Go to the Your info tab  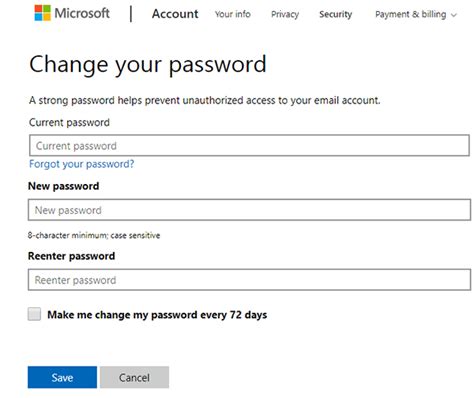pyautogui.click(x=233, y=14)
